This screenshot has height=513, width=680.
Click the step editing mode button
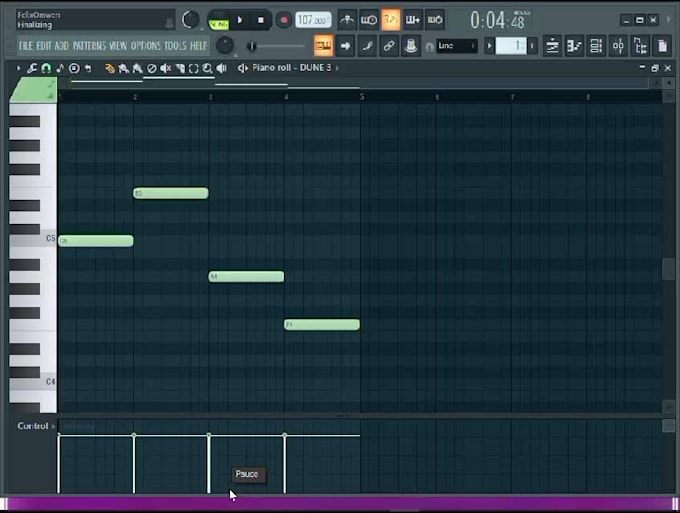367,46
